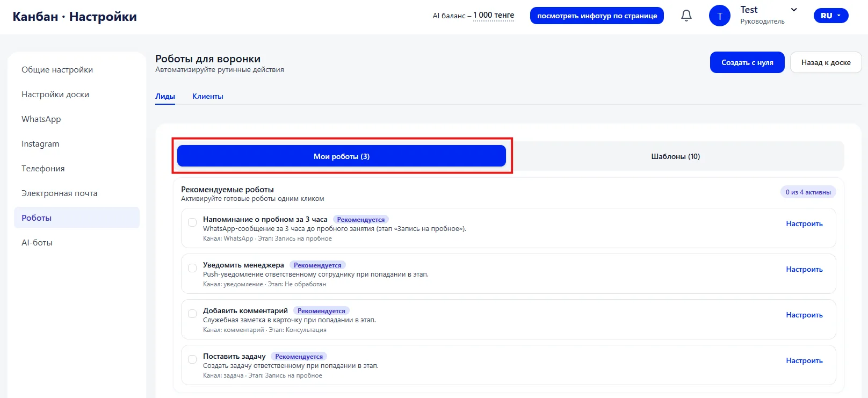Image resolution: width=868 pixels, height=398 pixels.
Task: Click Настроить for Напоминание о пробном robot
Action: (x=804, y=223)
